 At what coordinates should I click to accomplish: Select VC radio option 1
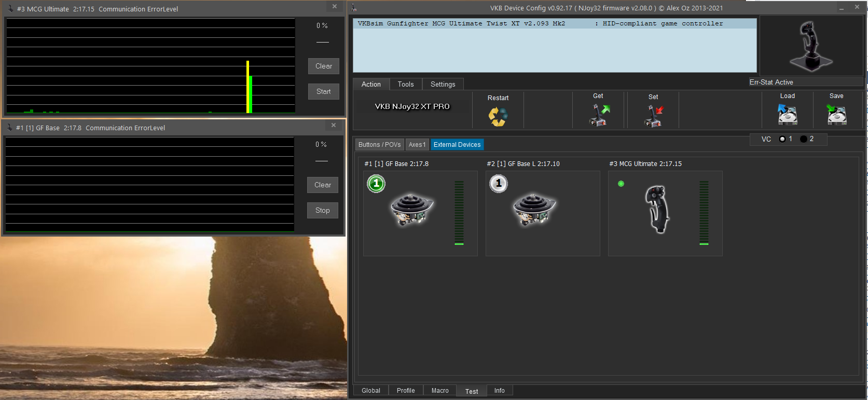(782, 139)
